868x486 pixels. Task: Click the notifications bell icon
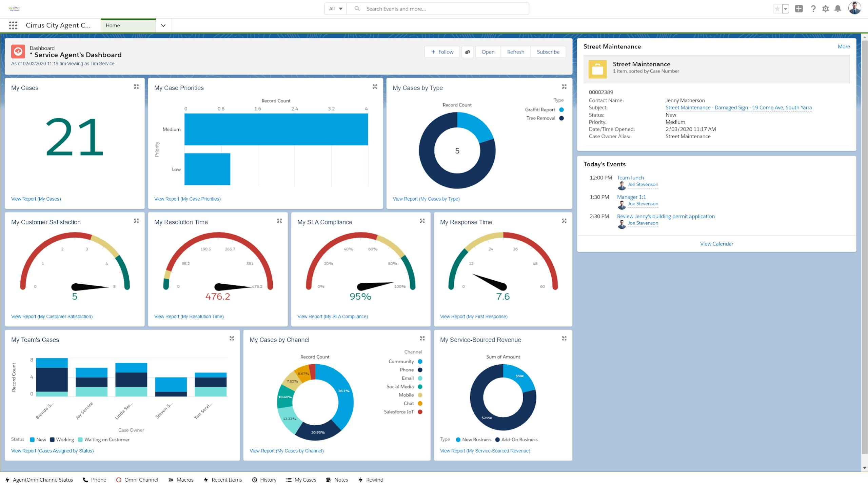point(838,9)
